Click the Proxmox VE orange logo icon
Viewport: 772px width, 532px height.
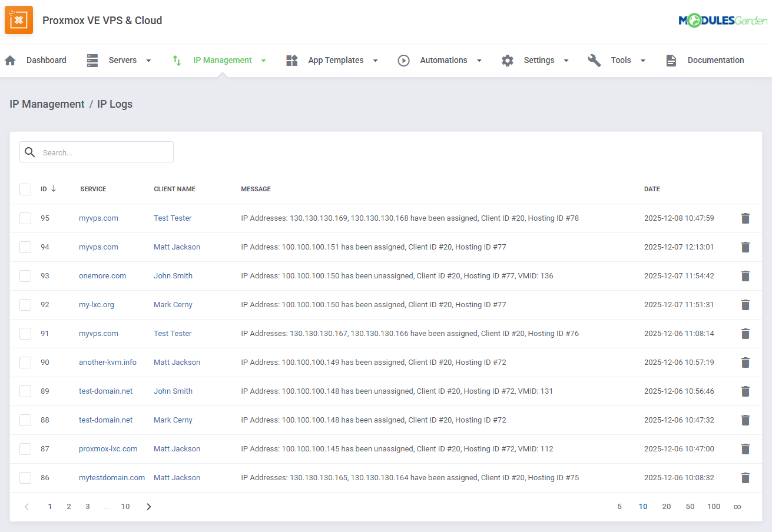point(19,20)
